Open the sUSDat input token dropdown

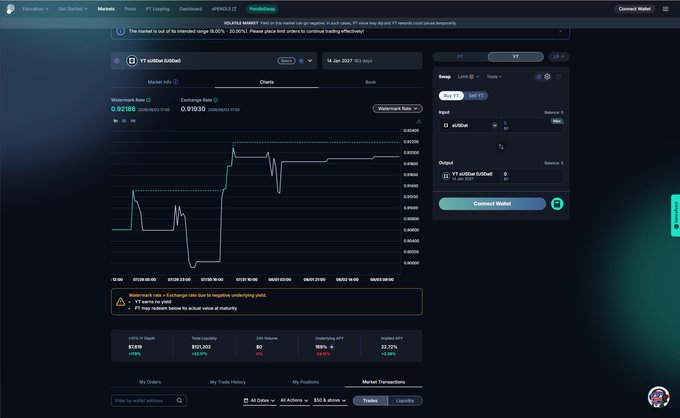[x=470, y=125]
